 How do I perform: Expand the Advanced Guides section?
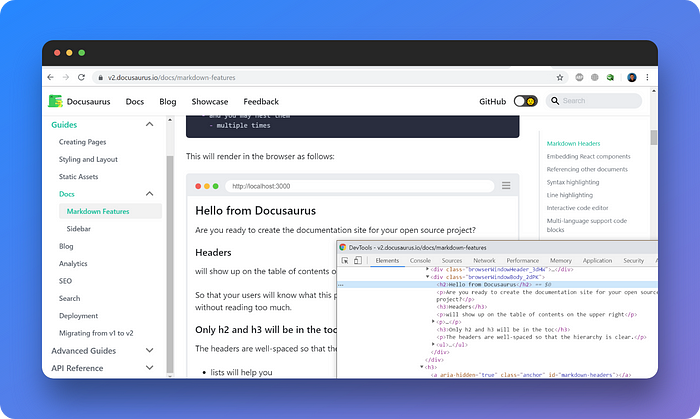[x=150, y=351]
